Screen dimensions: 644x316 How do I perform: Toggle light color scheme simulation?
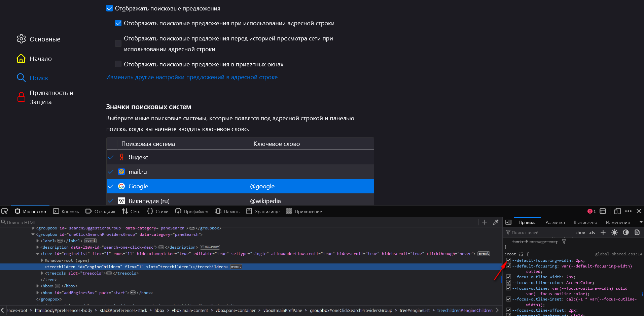coord(614,232)
